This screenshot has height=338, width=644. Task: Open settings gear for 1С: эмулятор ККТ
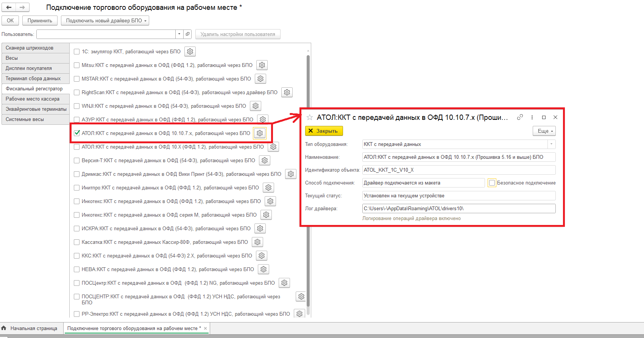pos(190,51)
